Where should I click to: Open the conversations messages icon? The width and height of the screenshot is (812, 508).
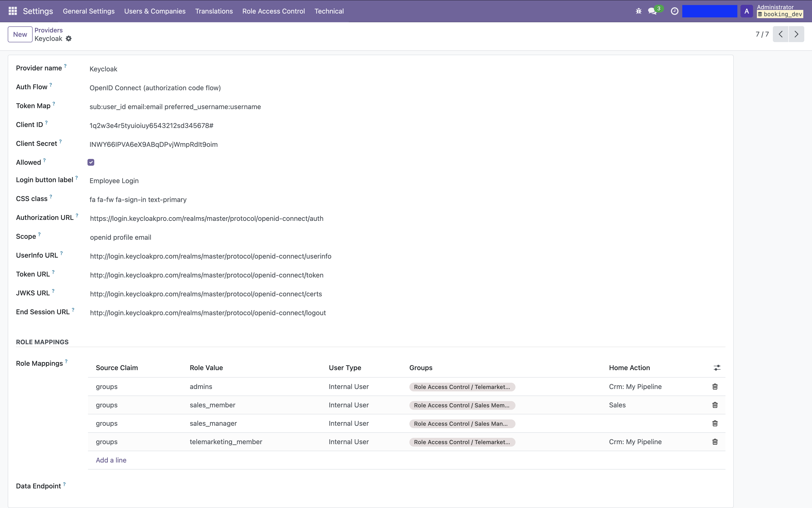click(652, 11)
